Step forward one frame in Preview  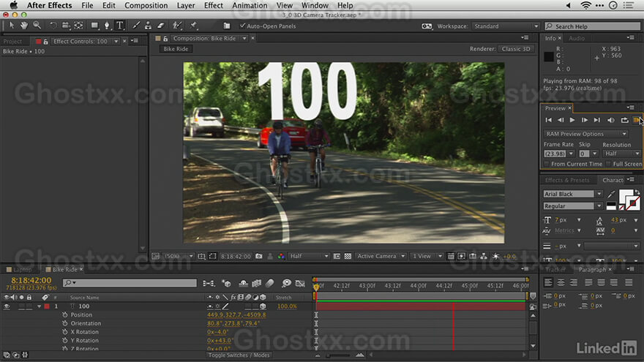click(585, 120)
